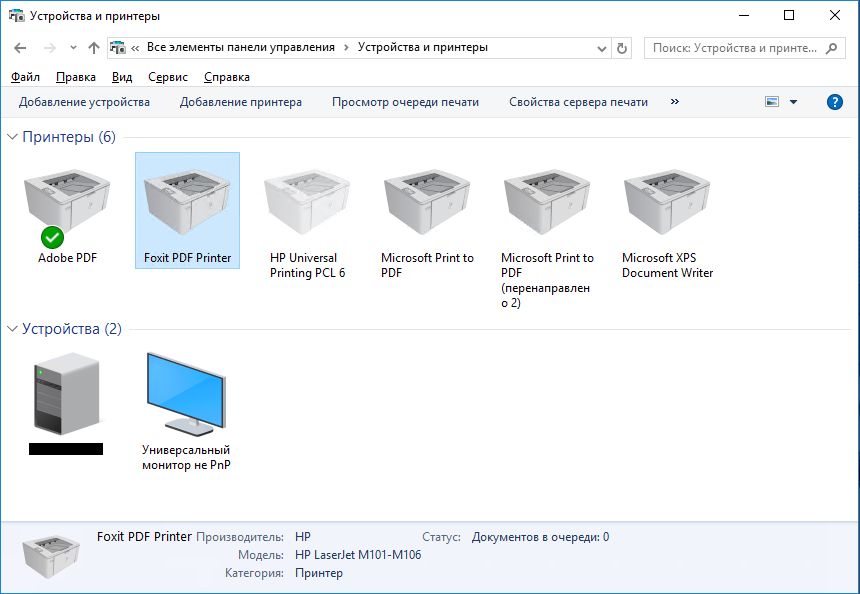
Task: Click the Производитель HP value
Action: click(x=303, y=537)
